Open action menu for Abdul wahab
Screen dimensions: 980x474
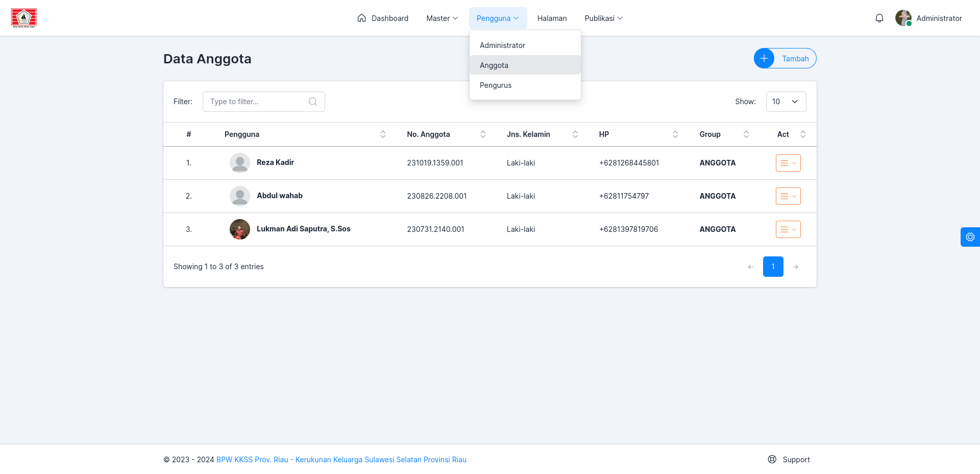(x=788, y=196)
